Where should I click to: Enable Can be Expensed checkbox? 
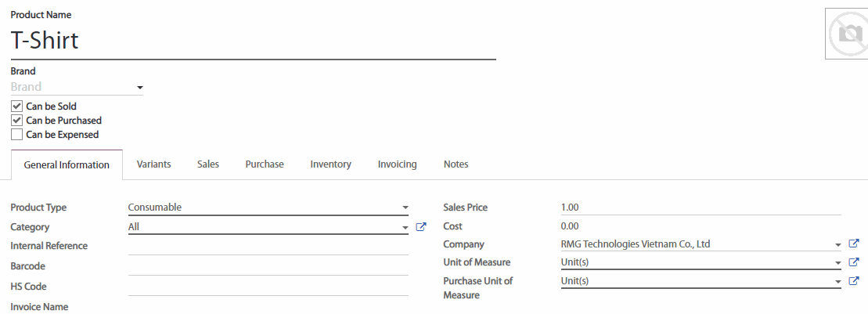coord(16,135)
